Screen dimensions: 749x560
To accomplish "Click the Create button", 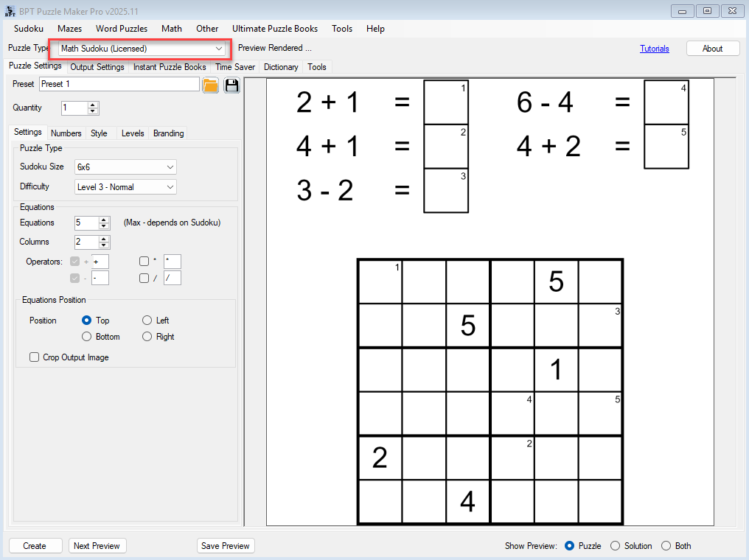I will [35, 545].
